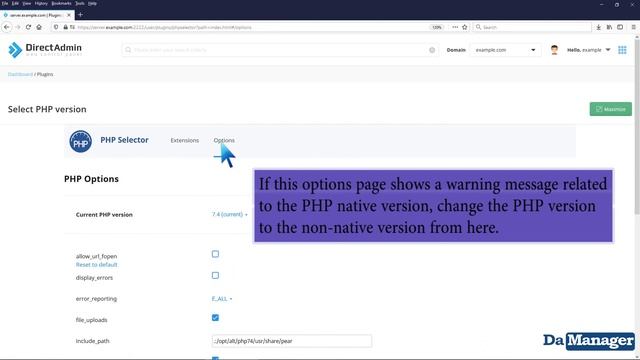
Task: Open the Library icon in toolbar
Action: tap(609, 27)
